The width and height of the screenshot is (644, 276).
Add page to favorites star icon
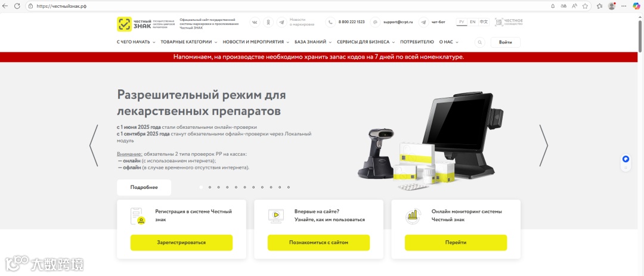pos(585,6)
